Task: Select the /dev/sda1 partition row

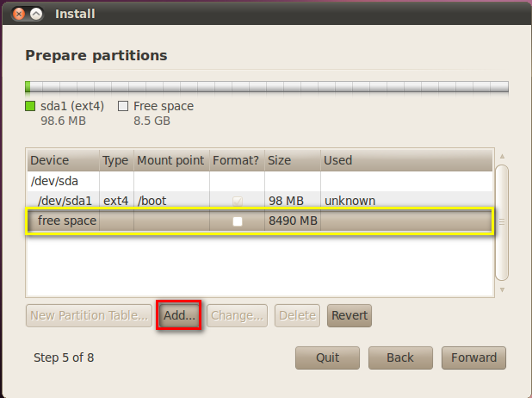Action: tap(260, 200)
